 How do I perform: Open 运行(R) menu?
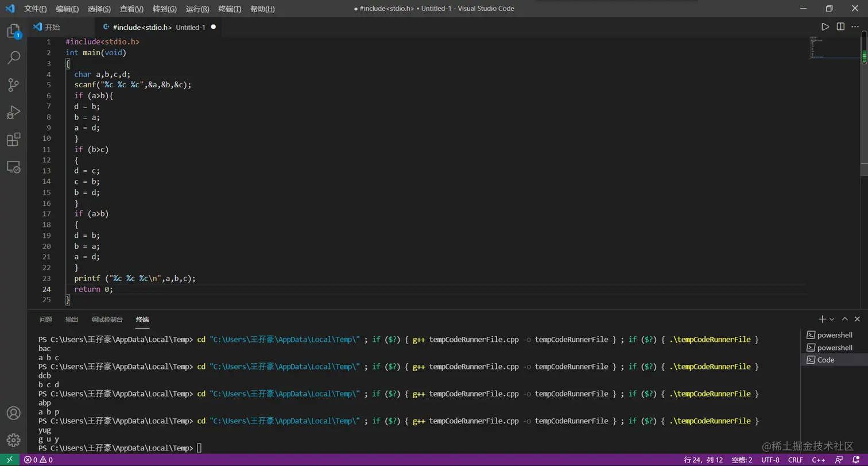click(x=197, y=9)
